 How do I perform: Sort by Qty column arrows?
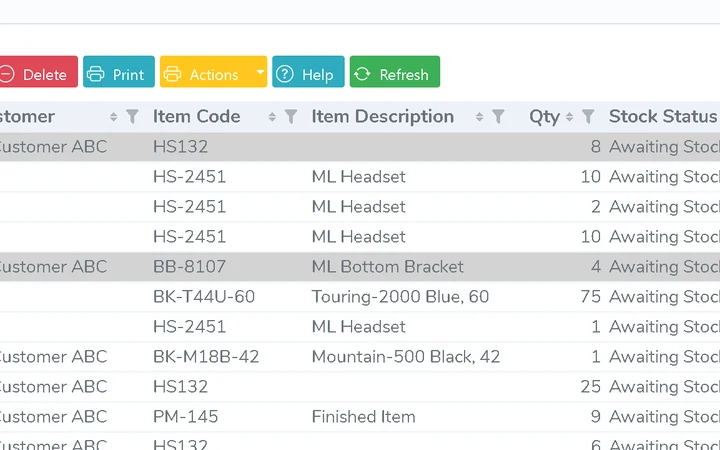coord(569,117)
